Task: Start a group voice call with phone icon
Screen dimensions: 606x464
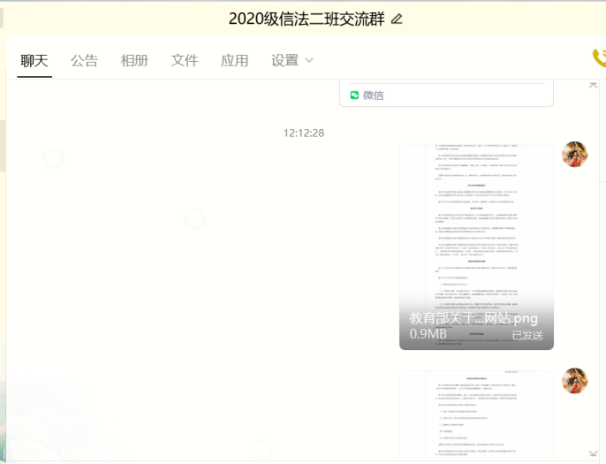Action: 597,59
